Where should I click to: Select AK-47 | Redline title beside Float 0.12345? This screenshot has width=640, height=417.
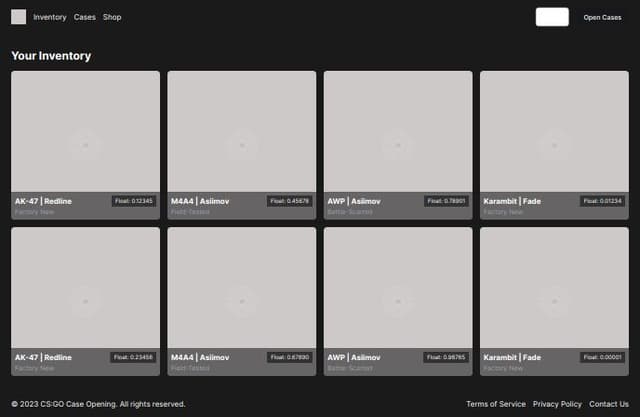(43, 201)
